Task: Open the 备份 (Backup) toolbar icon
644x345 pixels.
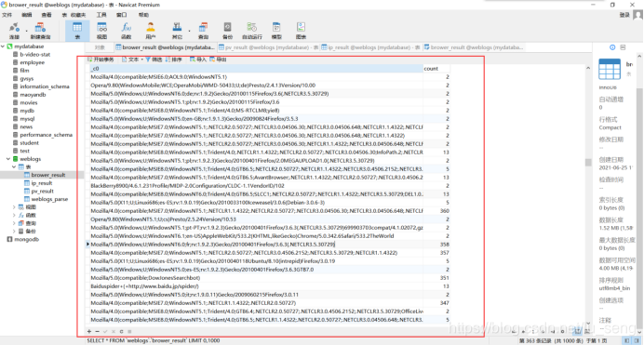Action: coord(227,31)
